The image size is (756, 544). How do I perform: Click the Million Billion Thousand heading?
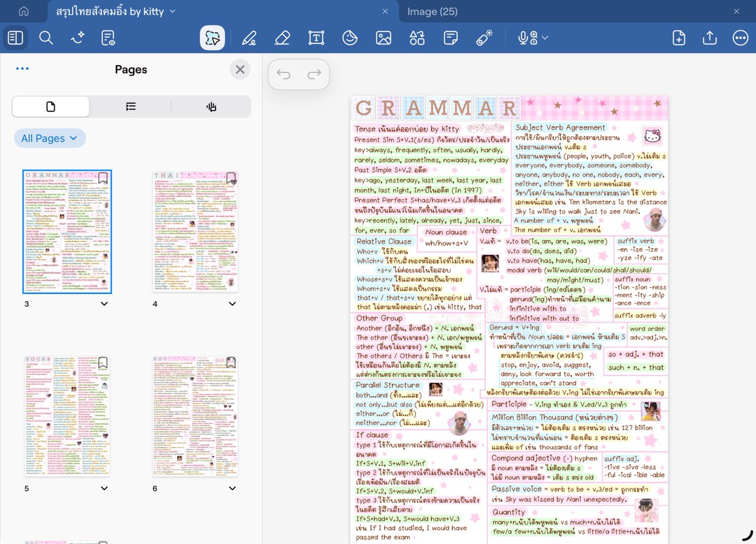[x=555, y=417]
